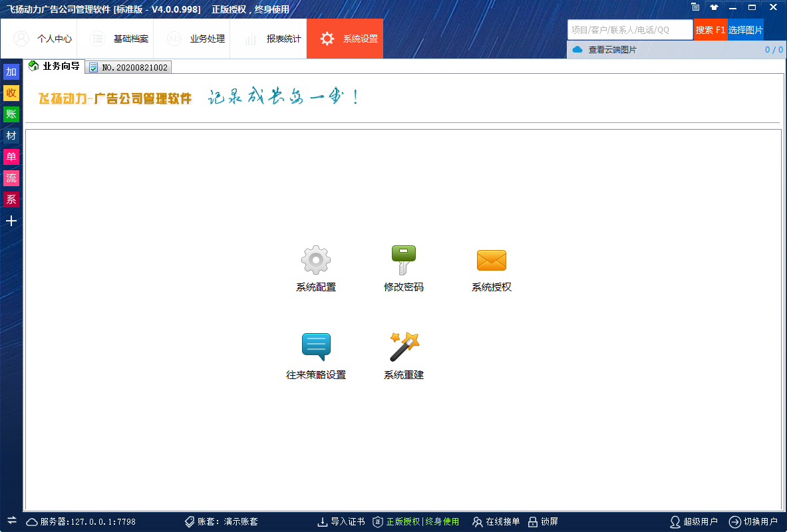This screenshot has height=532, width=787.
Task: Click 锁屏 lock icon in status bar
Action: tap(543, 522)
